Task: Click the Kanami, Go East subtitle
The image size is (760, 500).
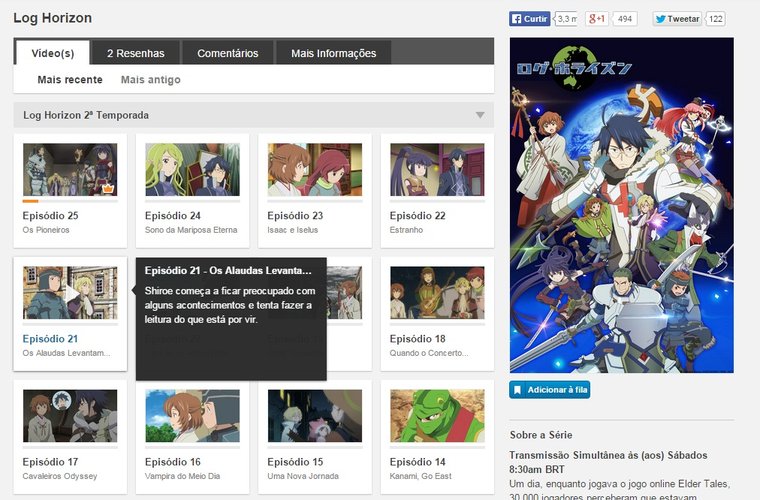Action: click(x=420, y=476)
